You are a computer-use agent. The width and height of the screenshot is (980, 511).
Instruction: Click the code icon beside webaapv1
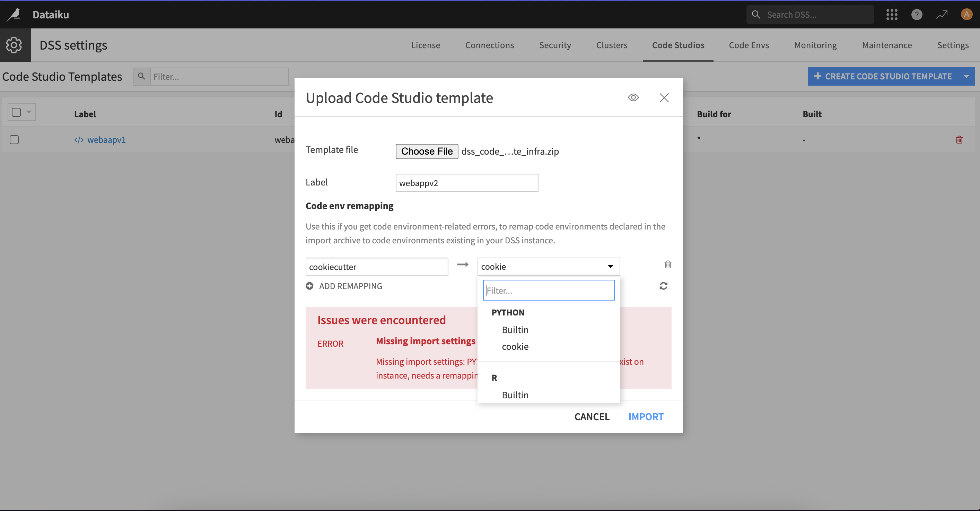pos(79,140)
